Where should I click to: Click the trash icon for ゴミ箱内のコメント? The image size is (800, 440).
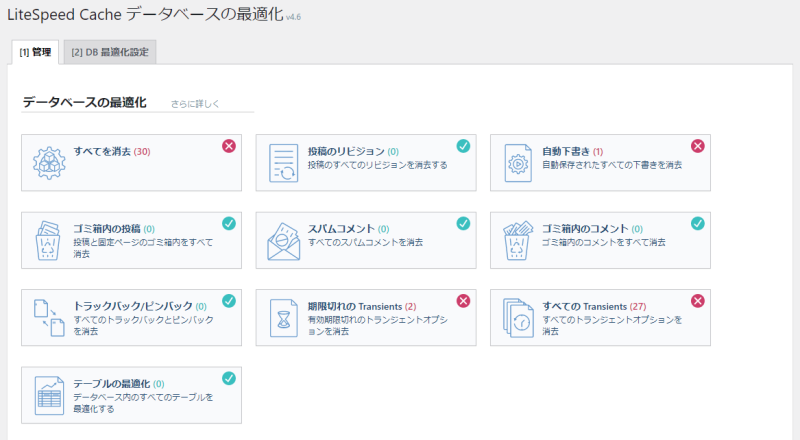point(517,241)
